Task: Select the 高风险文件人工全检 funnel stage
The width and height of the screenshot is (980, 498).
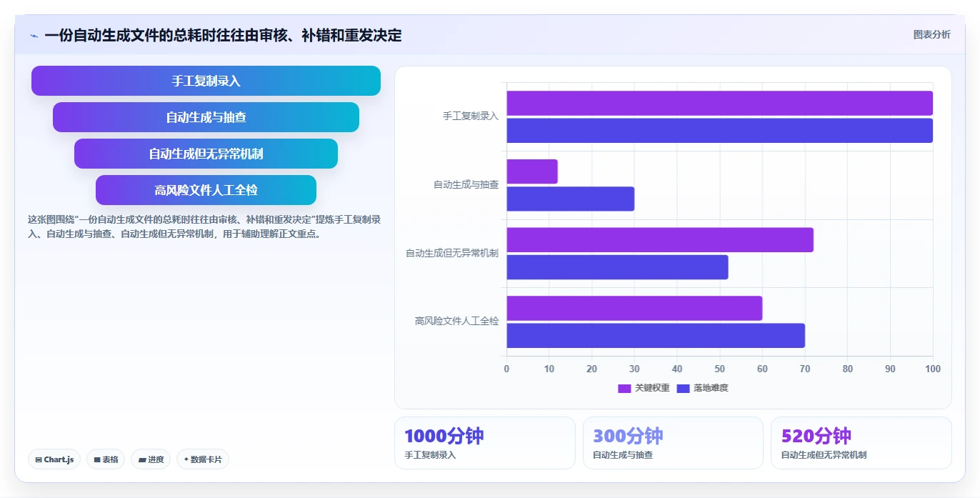Action: (x=206, y=190)
